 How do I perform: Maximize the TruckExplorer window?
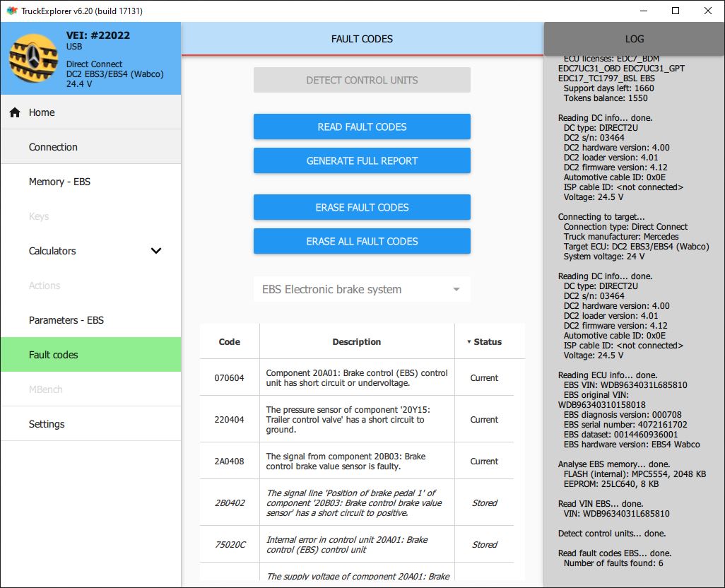point(676,11)
